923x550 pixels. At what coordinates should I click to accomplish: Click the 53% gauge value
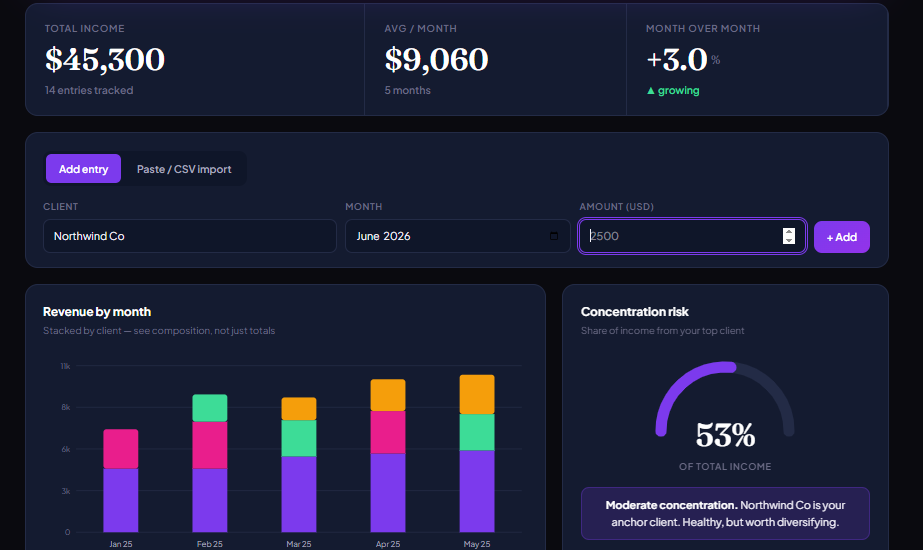coord(725,436)
